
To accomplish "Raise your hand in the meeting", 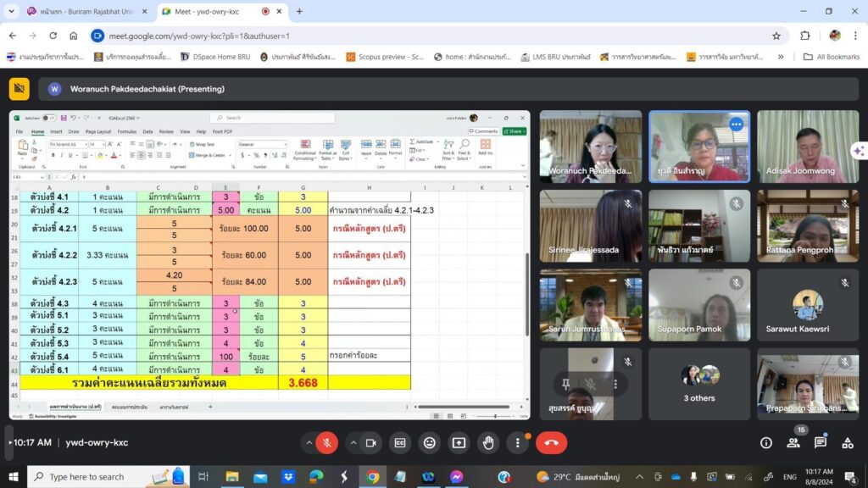I will tap(488, 442).
